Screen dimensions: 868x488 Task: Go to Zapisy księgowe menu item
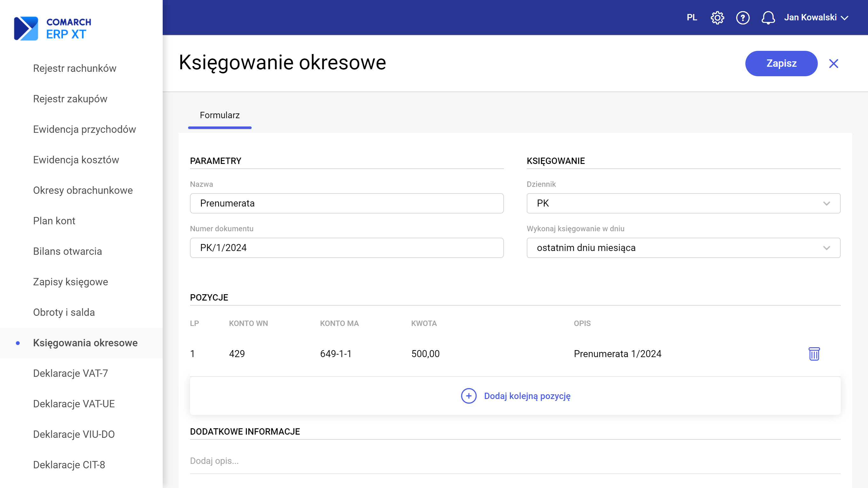point(71,282)
